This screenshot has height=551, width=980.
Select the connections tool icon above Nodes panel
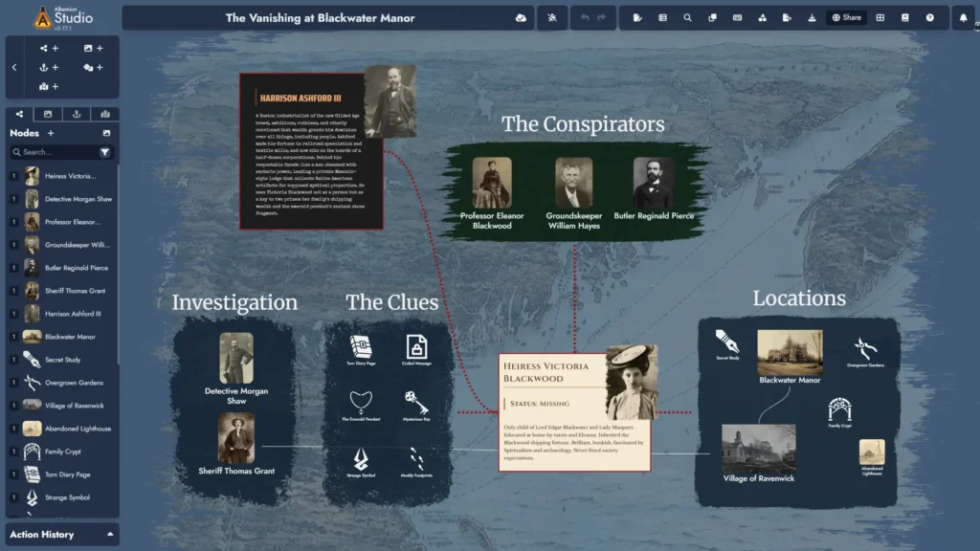coord(20,114)
